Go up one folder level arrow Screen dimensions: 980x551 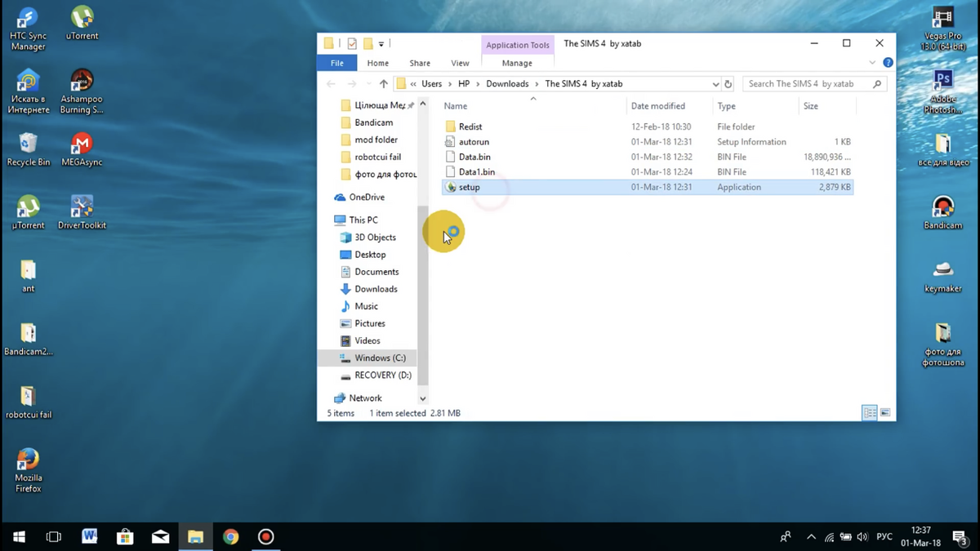coord(383,83)
